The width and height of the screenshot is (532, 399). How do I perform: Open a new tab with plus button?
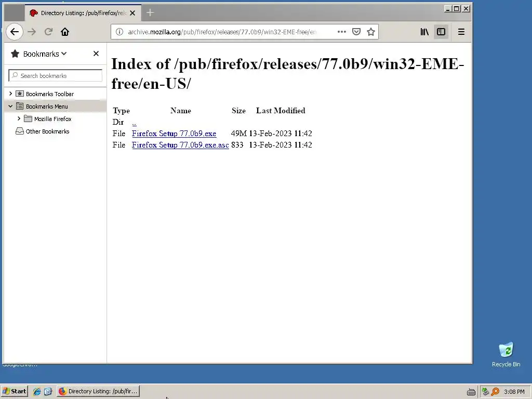coord(150,13)
